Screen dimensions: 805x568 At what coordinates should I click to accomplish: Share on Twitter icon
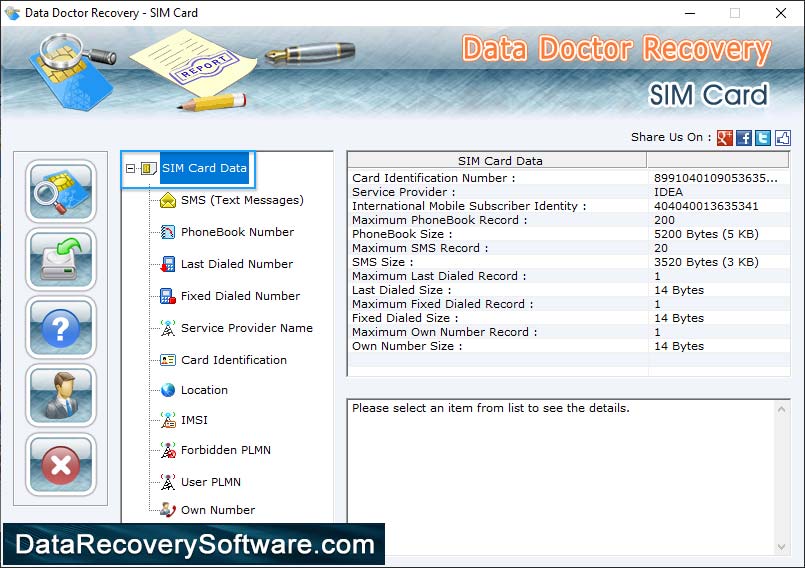point(763,138)
